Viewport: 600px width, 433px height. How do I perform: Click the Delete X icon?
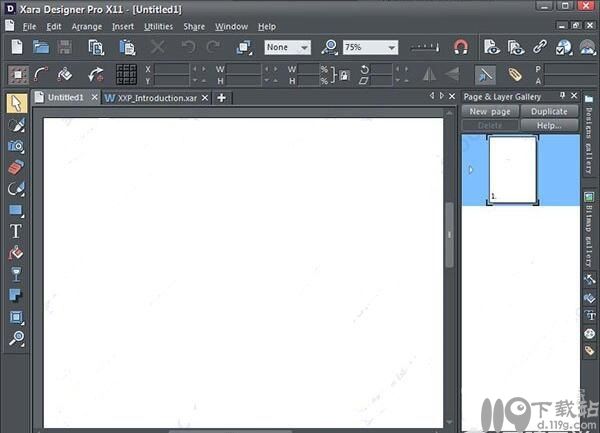coord(157,47)
